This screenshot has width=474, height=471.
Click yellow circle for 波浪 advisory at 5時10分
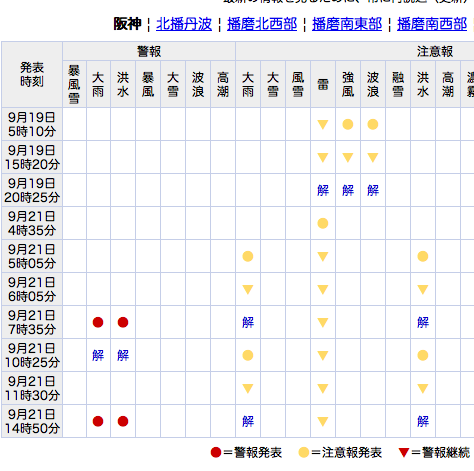point(373,124)
